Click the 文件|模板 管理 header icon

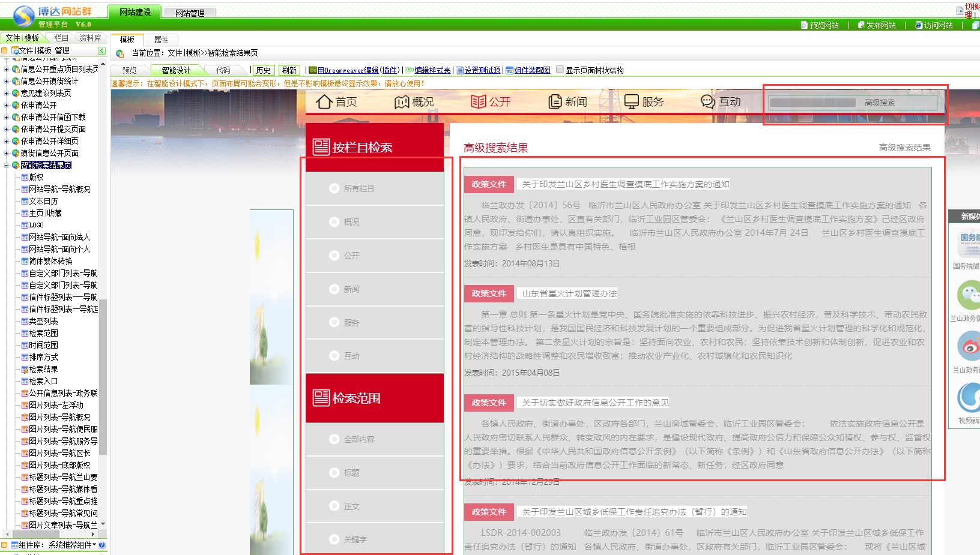tap(15, 50)
